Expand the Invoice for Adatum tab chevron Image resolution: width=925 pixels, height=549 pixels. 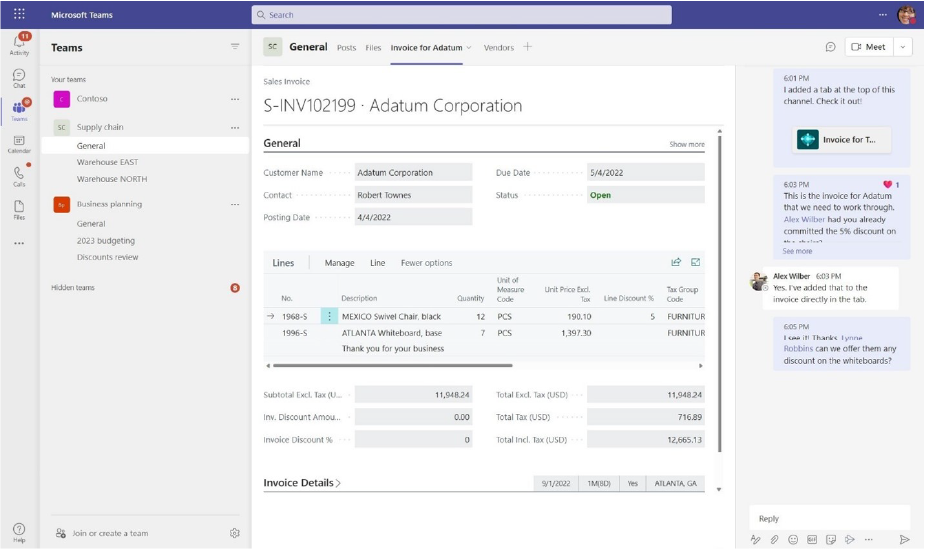point(469,48)
